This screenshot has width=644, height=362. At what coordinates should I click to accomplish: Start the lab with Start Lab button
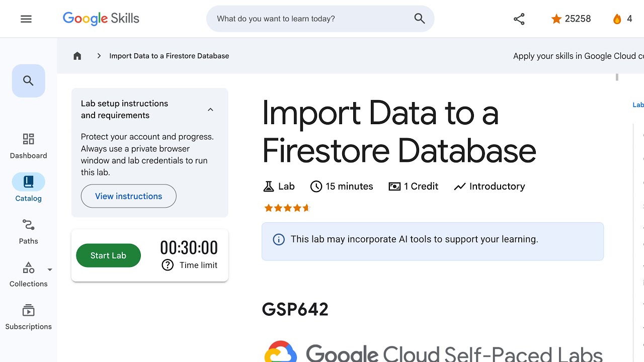coord(108,255)
